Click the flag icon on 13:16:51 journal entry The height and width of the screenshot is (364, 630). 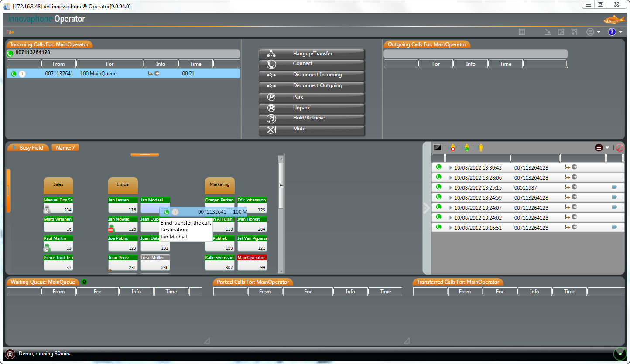[614, 227]
